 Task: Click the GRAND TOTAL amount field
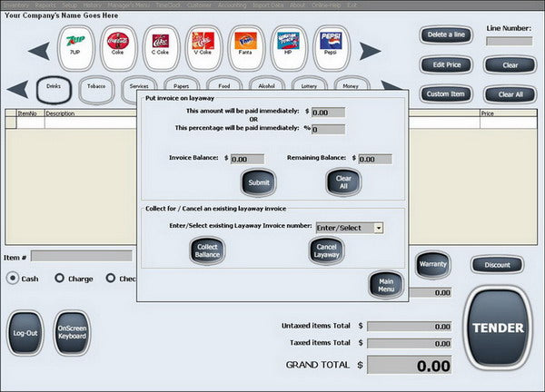coord(410,365)
